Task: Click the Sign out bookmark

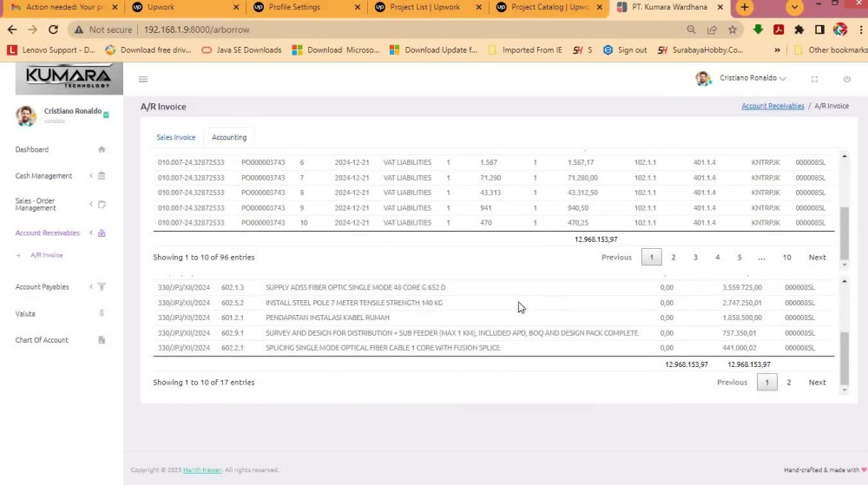Action: (x=625, y=49)
